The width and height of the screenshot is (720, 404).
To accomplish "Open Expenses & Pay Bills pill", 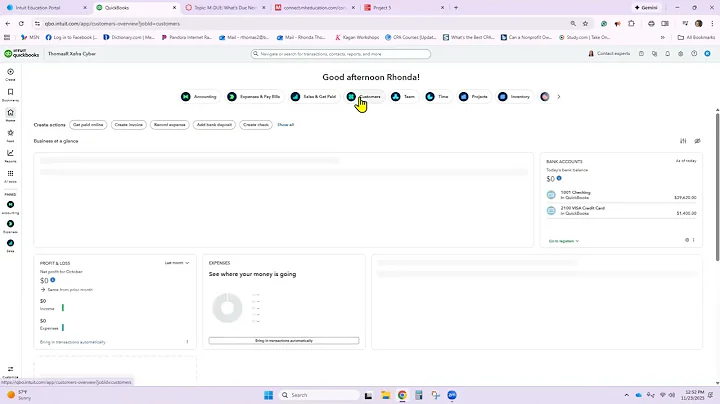I will [254, 96].
